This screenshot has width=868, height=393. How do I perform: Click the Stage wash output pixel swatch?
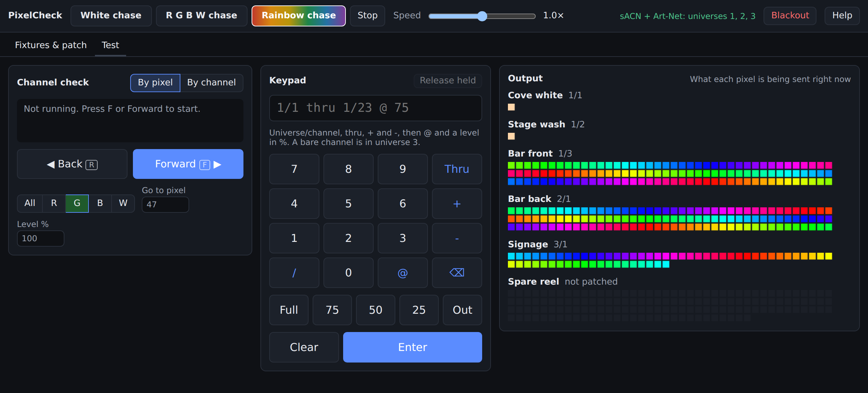pyautogui.click(x=511, y=136)
